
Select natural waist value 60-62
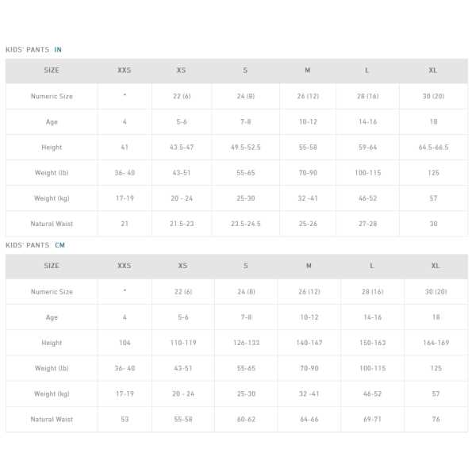coord(246,419)
